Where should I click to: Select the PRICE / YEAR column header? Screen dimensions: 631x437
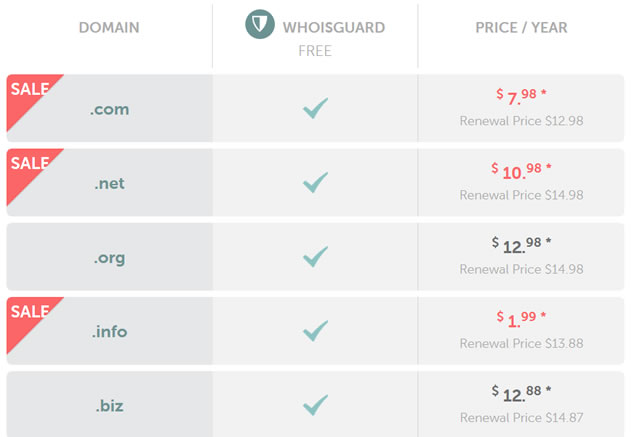521,28
